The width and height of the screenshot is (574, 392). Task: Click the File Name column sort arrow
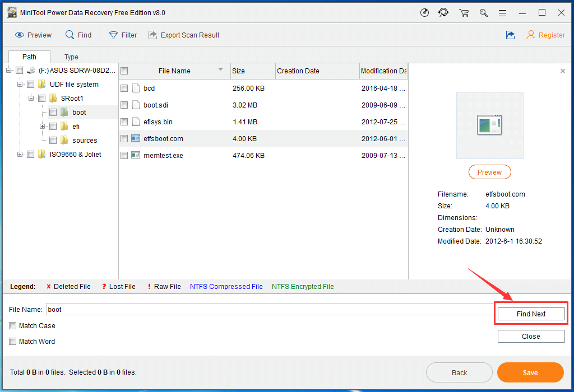click(x=220, y=70)
